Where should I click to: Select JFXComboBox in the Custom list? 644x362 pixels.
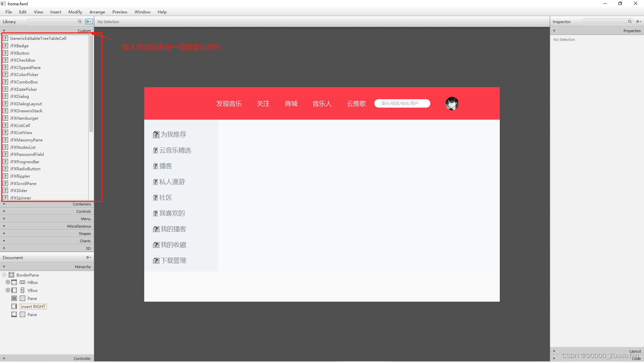point(24,82)
